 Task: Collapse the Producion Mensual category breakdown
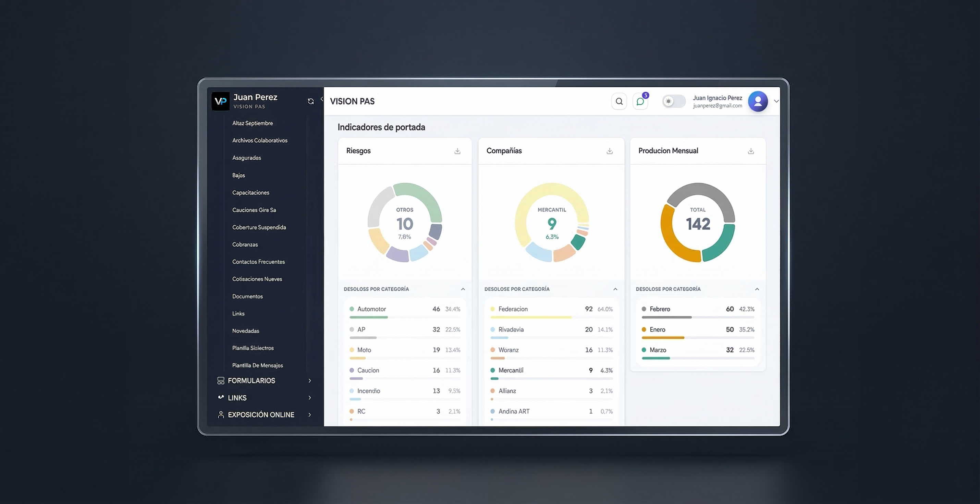[757, 289]
